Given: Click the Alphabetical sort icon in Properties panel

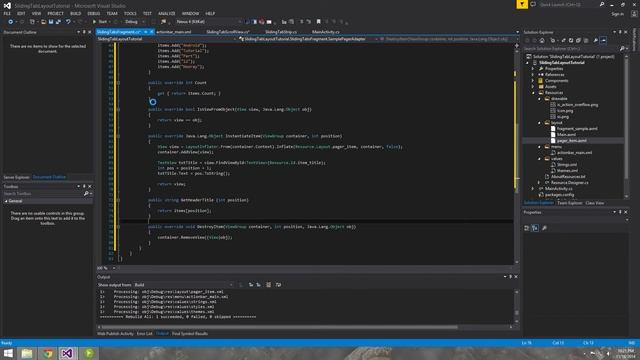Looking at the screenshot, I should tap(535, 228).
